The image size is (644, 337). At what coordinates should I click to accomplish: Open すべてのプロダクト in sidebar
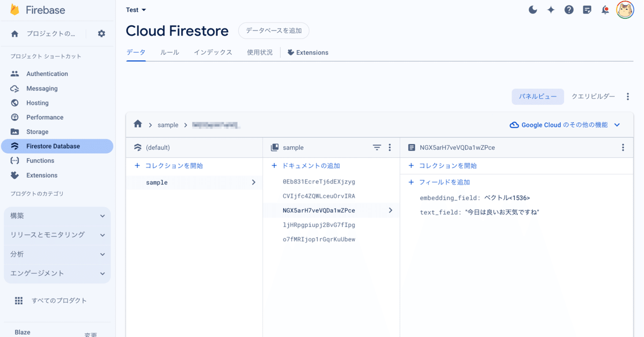[59, 301]
